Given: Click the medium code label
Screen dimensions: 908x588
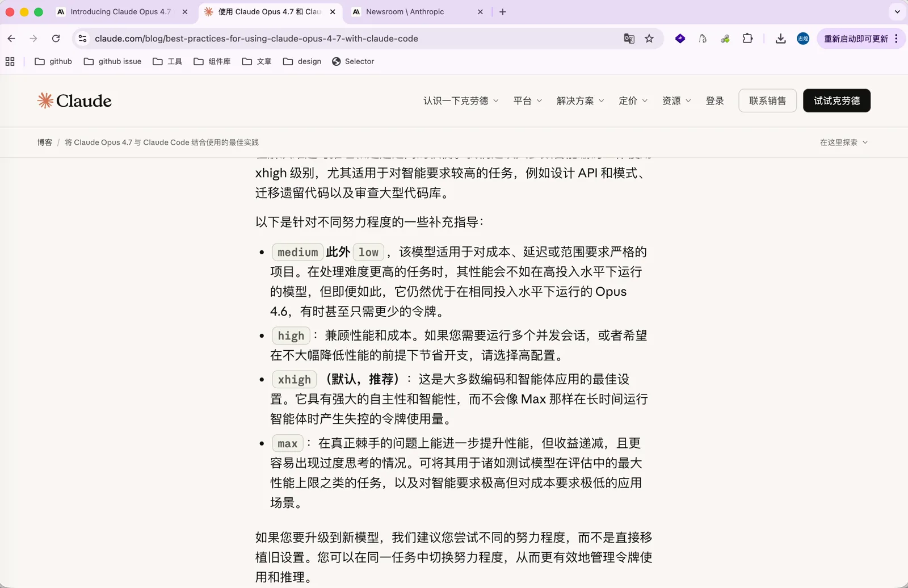Looking at the screenshot, I should click(297, 252).
